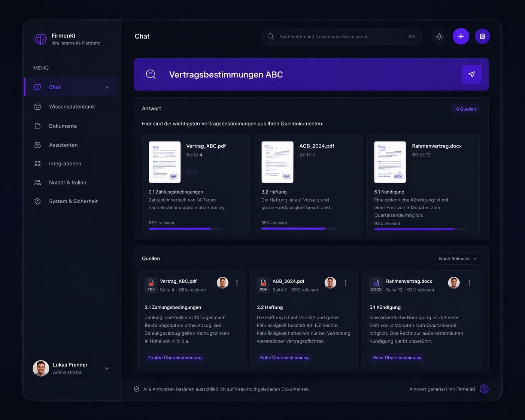
Task: Open the AGB_2024.pdf page thumbnail preview
Action: [277, 162]
